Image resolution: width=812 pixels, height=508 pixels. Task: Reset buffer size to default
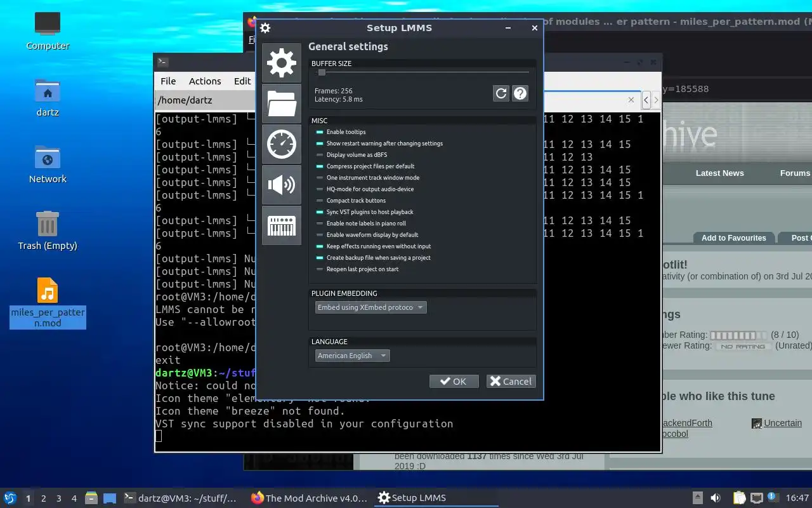click(x=501, y=93)
